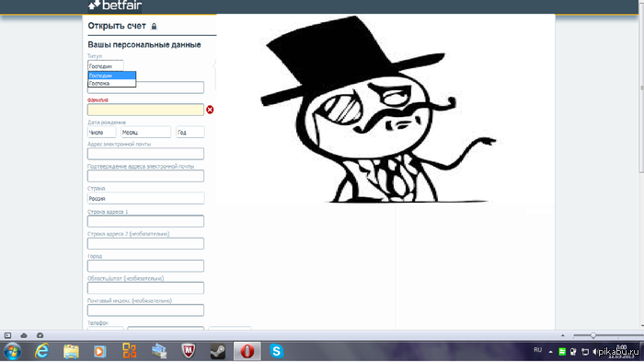Screen dimensions: 644x362
Task: Click the zoom menu arrow beside slider
Action: click(563, 335)
